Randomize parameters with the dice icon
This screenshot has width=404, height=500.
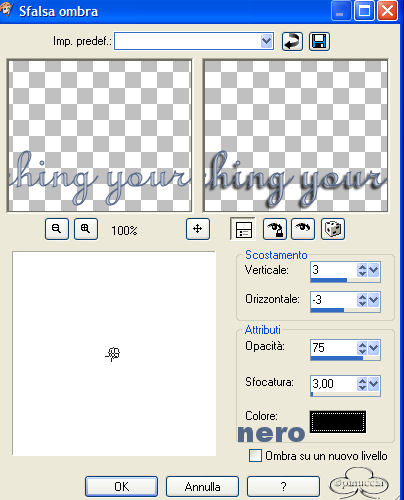[333, 229]
